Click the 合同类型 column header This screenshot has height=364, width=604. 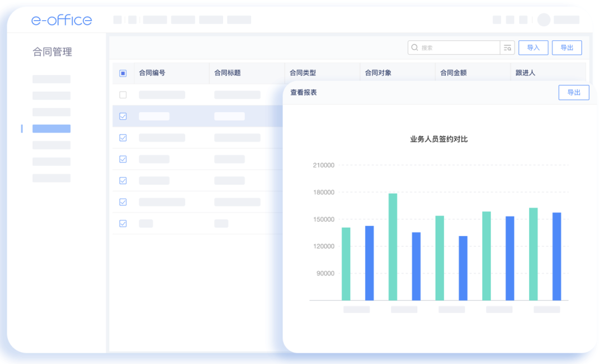tap(303, 73)
